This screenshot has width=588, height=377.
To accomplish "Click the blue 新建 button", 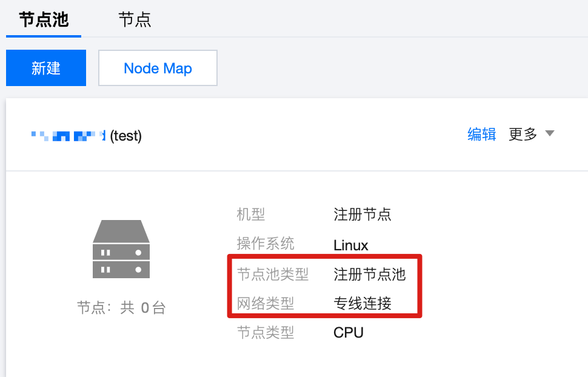I will [x=46, y=68].
